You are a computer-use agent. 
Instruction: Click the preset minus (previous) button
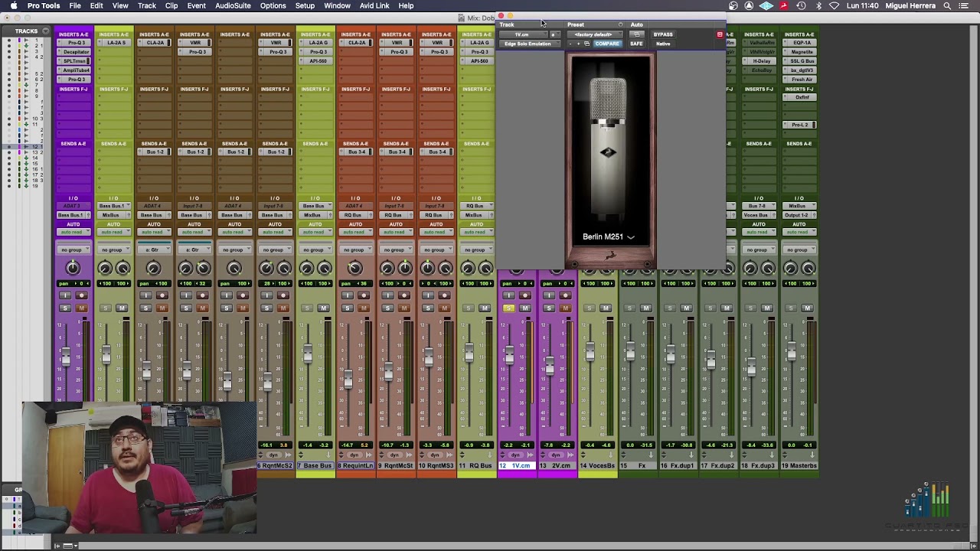(x=570, y=44)
